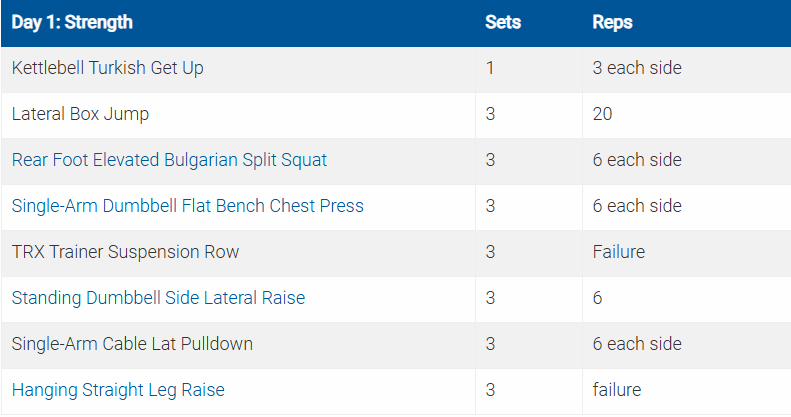This screenshot has height=417, width=791.
Task: Click the reps cell reading 3 each side
Action: [637, 68]
